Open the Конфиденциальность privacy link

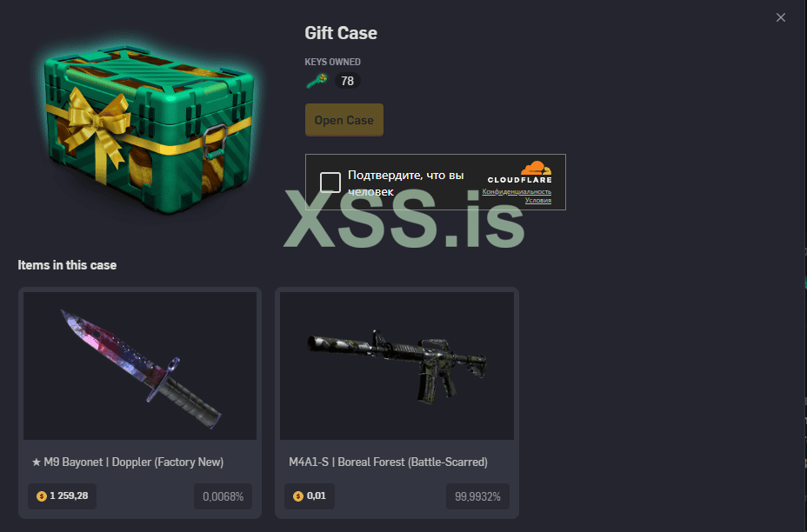pos(517,191)
